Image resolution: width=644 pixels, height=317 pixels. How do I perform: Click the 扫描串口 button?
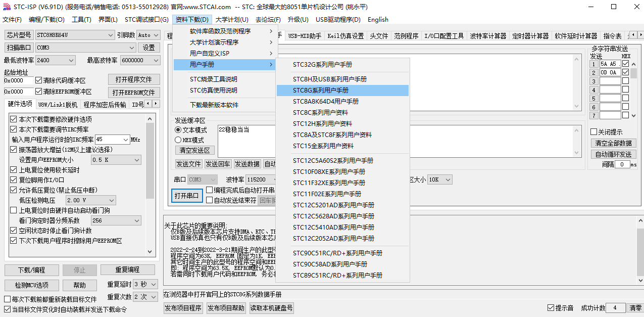19,48
